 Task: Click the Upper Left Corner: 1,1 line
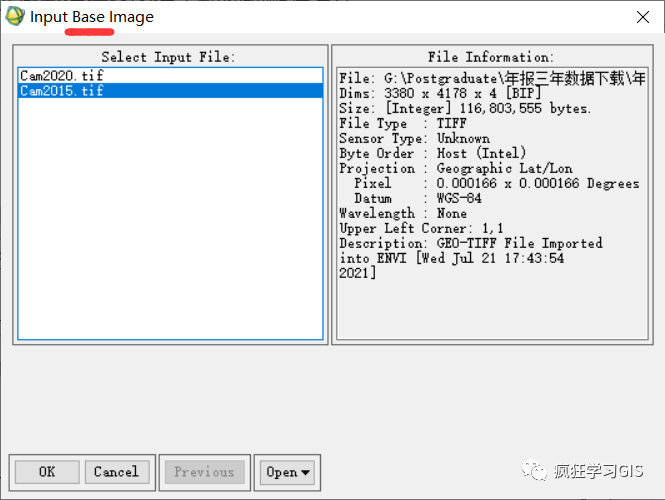[421, 229]
